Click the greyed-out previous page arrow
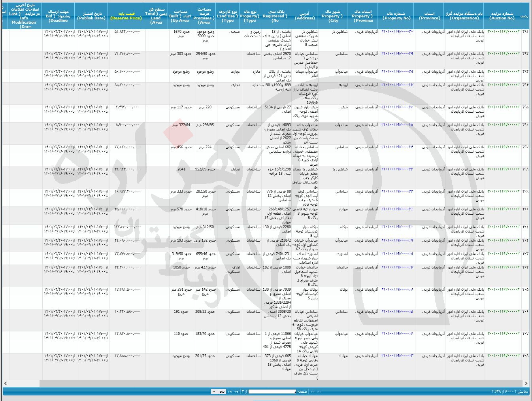This screenshot has height=401, width=532. coord(313,392)
